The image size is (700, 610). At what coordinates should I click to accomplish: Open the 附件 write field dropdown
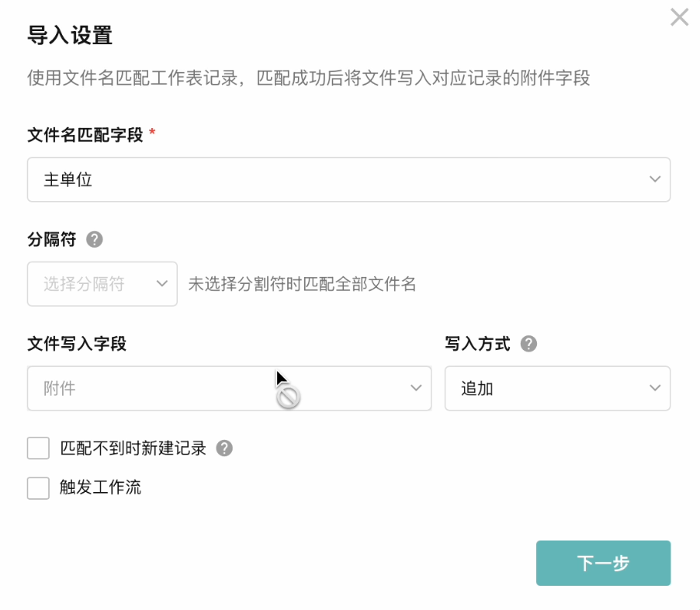[229, 388]
